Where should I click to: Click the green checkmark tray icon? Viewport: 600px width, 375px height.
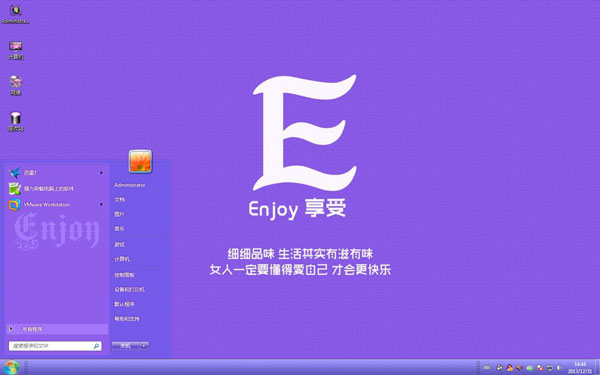530,368
